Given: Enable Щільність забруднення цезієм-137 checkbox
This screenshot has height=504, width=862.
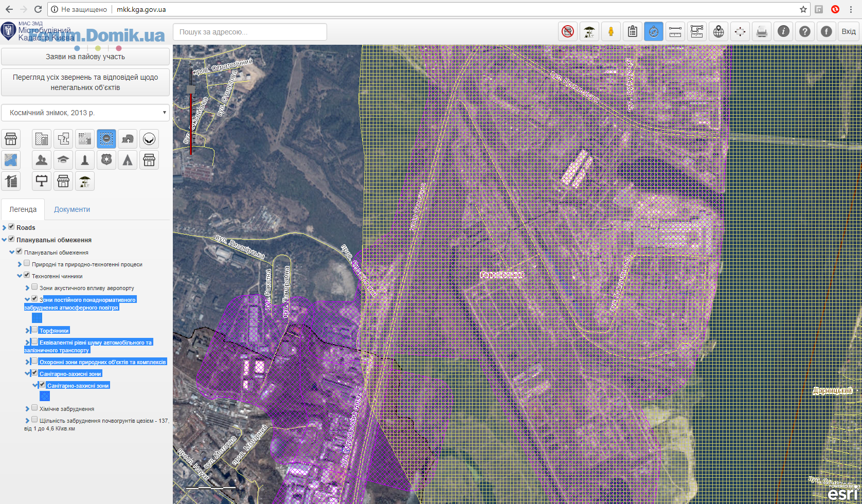Looking at the screenshot, I should (34, 420).
